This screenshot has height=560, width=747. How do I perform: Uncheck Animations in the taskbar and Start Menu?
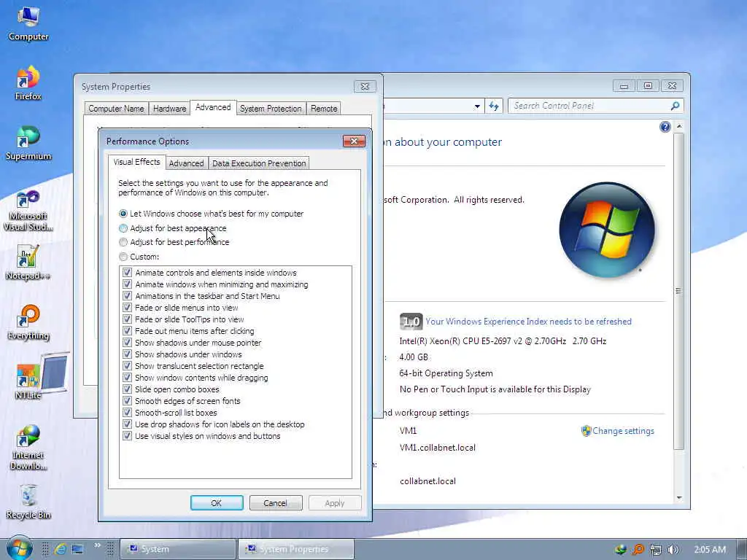point(127,296)
